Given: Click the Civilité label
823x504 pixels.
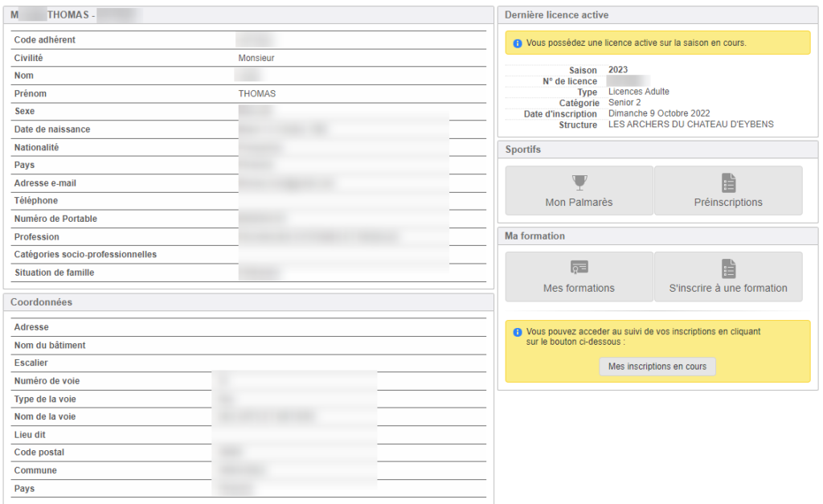Looking at the screenshot, I should point(28,58).
